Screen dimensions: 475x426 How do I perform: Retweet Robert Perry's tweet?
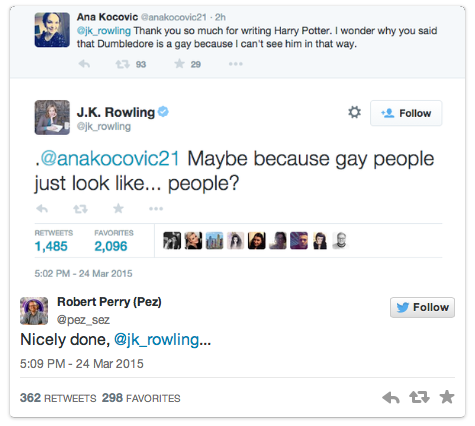[419, 397]
